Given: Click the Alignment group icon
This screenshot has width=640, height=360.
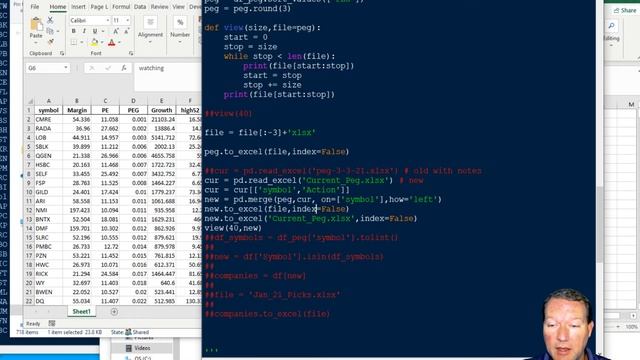Looking at the screenshot, I should click(150, 22).
